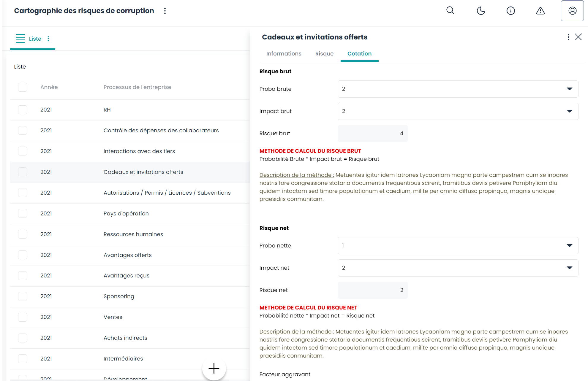Open Autorisations / Permis / Licences / Subventions entry
This screenshot has height=381, width=588.
167,193
